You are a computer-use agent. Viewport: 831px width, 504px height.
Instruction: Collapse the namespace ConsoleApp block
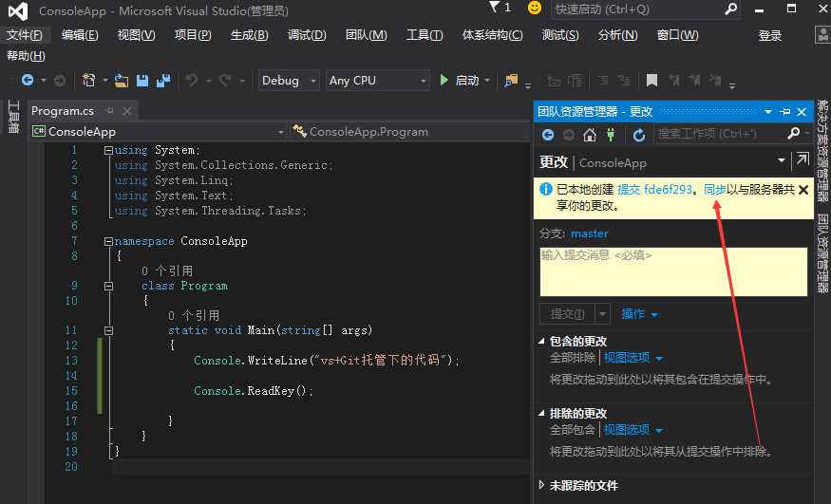pos(108,241)
